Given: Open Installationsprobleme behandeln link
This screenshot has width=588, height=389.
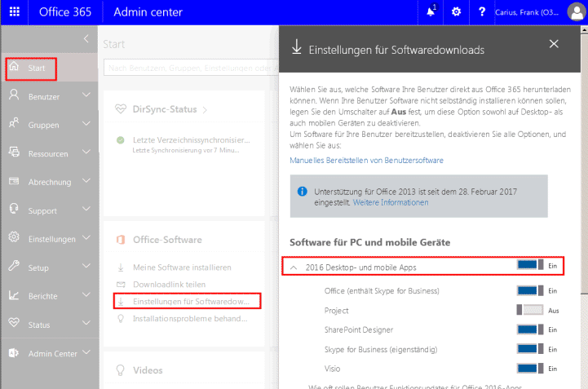Looking at the screenshot, I should tap(190, 319).
